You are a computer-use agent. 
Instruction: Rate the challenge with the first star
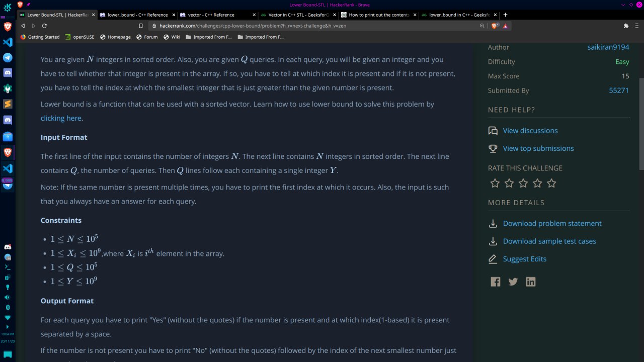coord(495,183)
